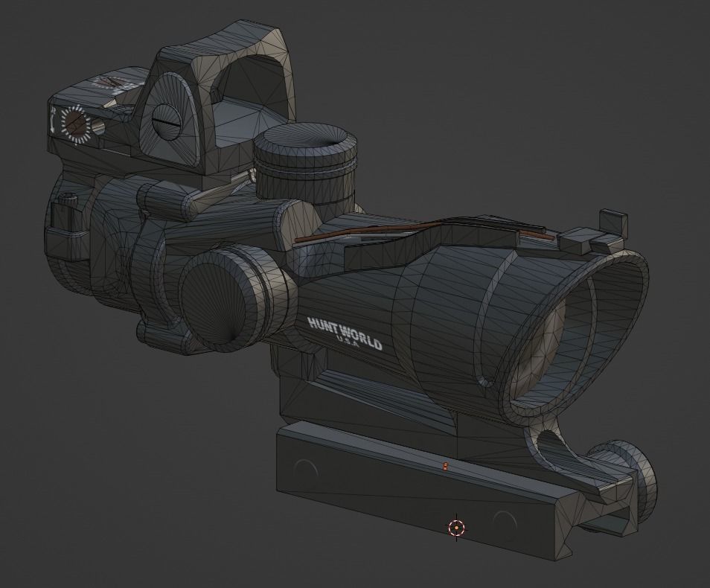Select the HUNT WORLD USA logo text
Viewport: 710px width, 588px height.
(x=346, y=332)
